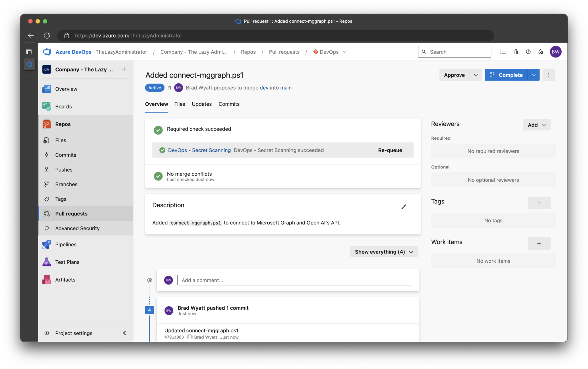Open the Help question mark icon
The image size is (588, 369).
(x=528, y=52)
